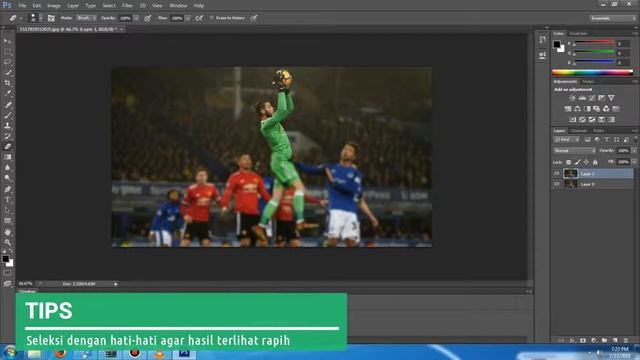
Task: Add a Levels adjustment
Action: 582,98
